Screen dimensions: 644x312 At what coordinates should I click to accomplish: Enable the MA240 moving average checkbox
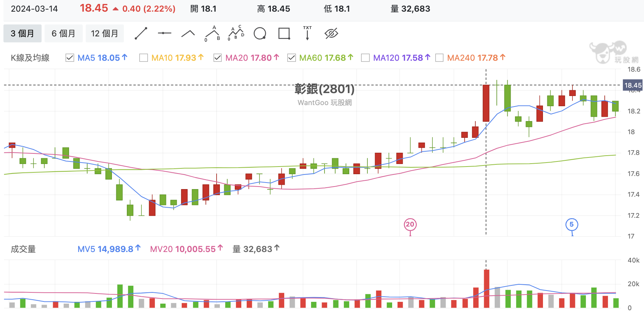point(439,58)
